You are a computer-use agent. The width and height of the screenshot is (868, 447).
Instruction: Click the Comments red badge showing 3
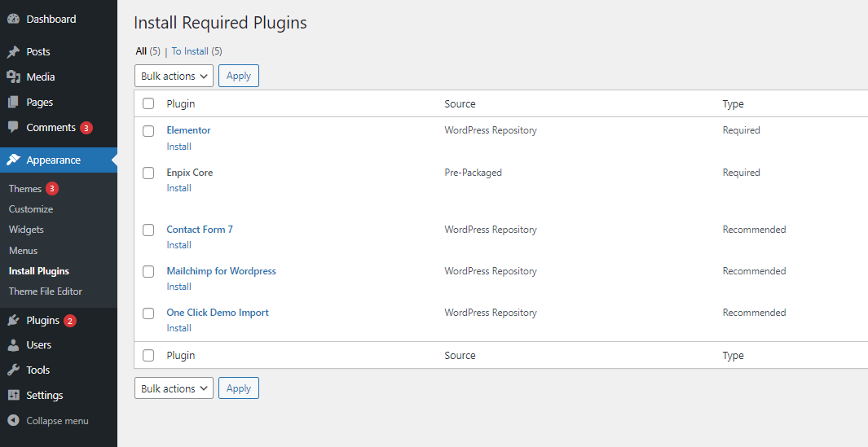tap(86, 128)
